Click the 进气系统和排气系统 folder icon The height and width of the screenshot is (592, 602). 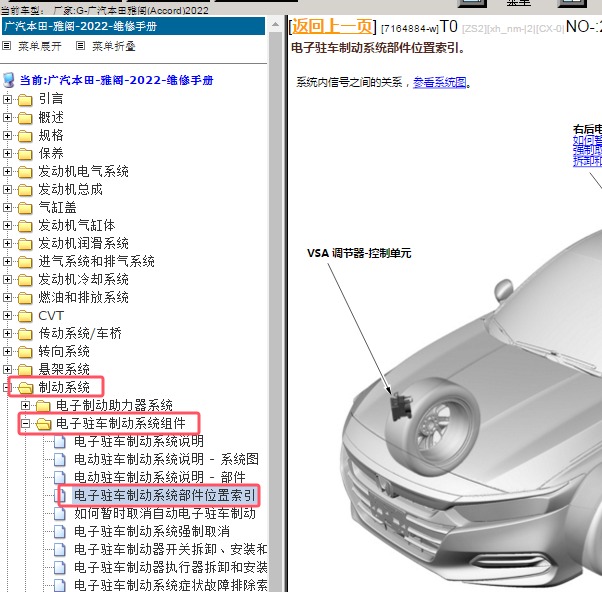tap(25, 262)
